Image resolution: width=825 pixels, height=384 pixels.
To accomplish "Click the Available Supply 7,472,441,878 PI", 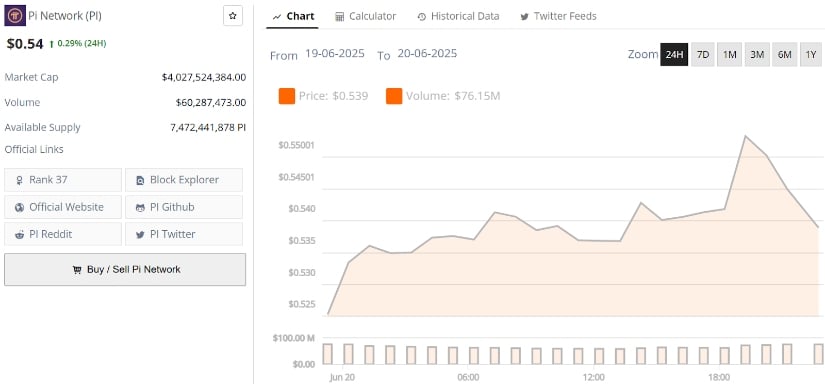I will (208, 127).
